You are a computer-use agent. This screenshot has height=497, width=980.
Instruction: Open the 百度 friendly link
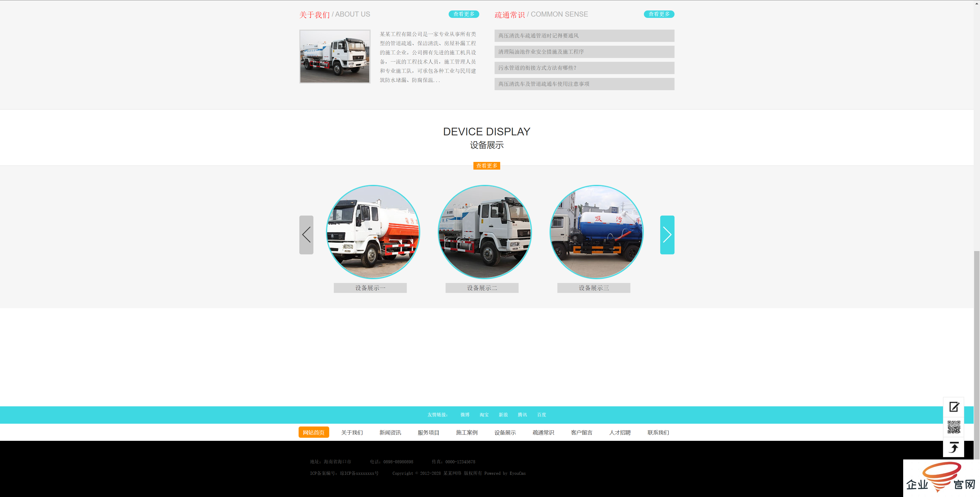(x=542, y=415)
